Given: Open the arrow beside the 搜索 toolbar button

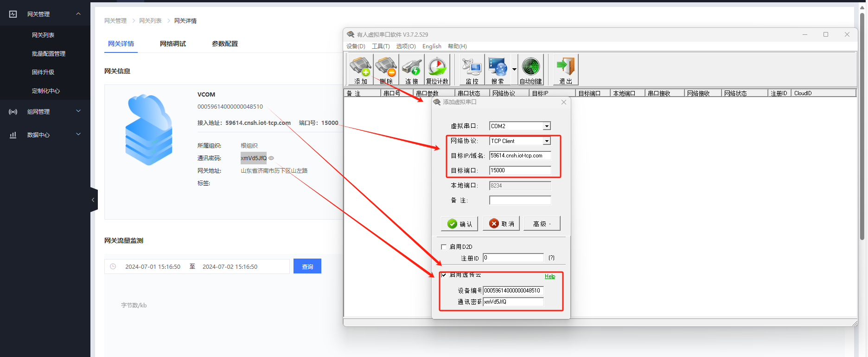Looking at the screenshot, I should click(514, 70).
